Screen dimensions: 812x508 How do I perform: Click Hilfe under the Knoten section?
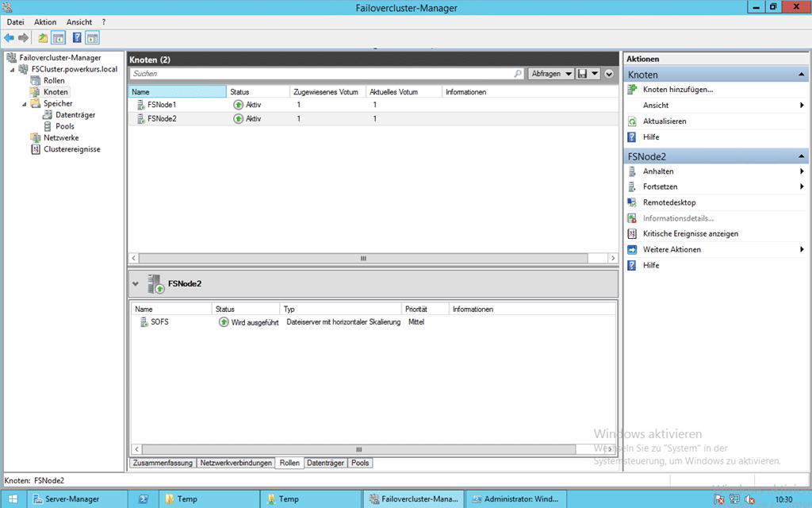click(651, 137)
